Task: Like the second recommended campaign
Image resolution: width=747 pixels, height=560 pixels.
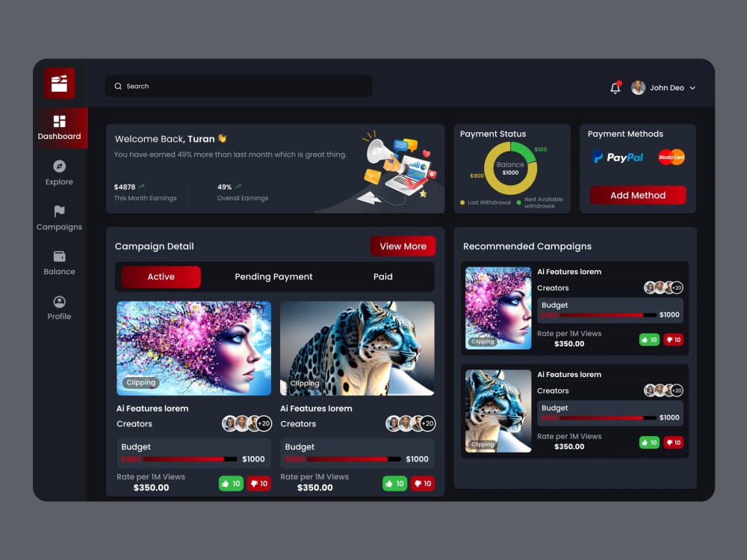Action: pos(649,442)
